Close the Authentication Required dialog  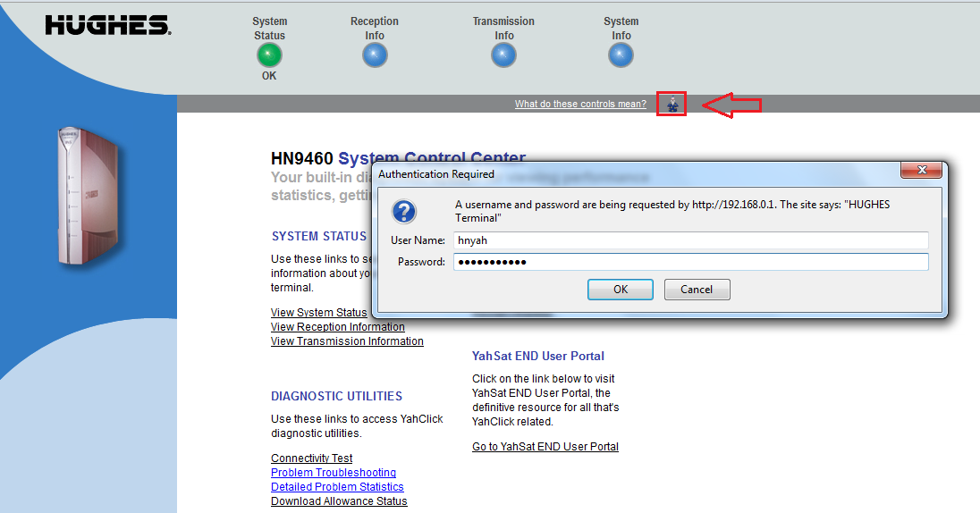click(x=921, y=170)
